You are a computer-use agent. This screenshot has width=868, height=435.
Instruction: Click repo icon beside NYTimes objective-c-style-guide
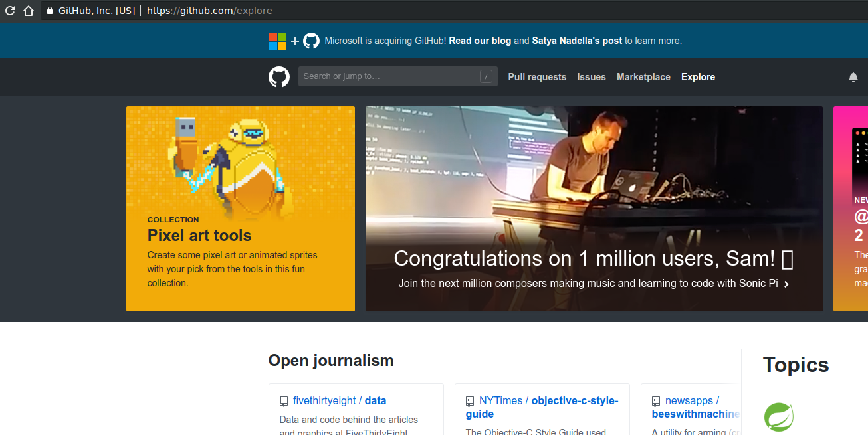pos(470,402)
